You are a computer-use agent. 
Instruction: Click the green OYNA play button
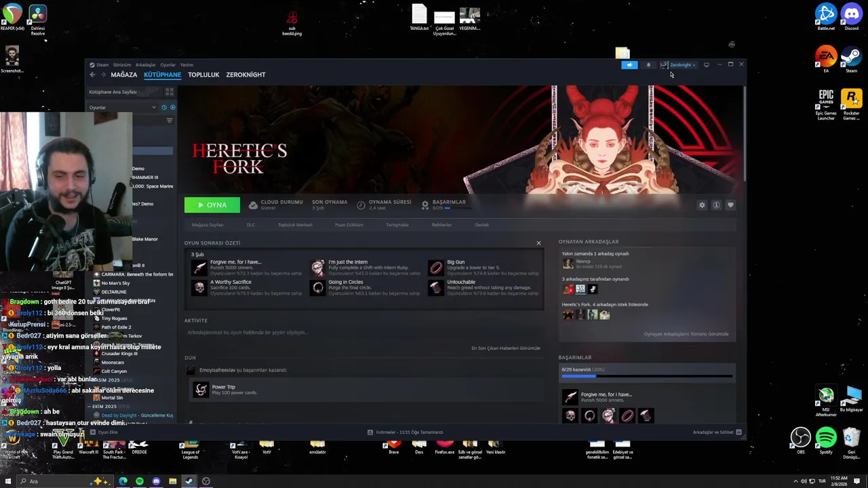212,205
